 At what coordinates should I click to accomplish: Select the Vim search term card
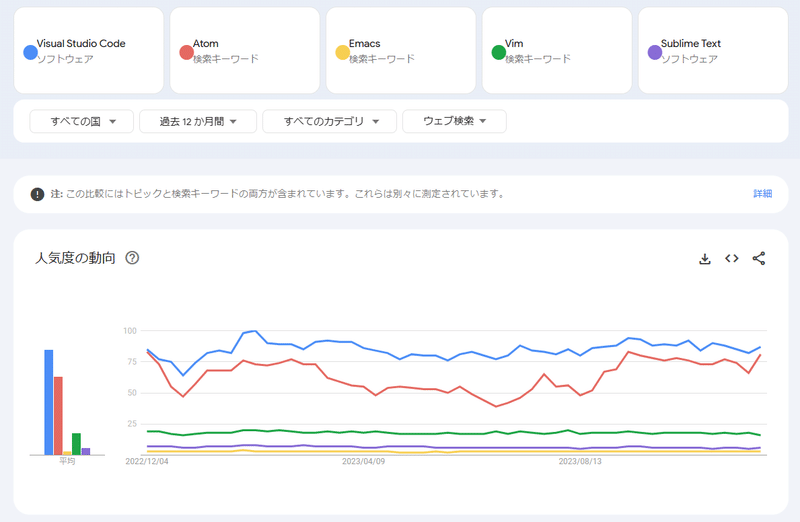tap(557, 51)
